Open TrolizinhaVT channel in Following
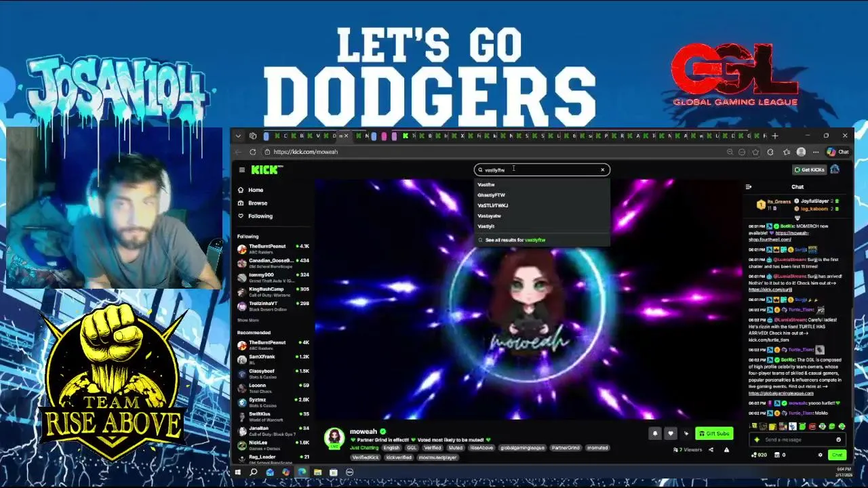Image resolution: width=868 pixels, height=488 pixels. coord(273,306)
